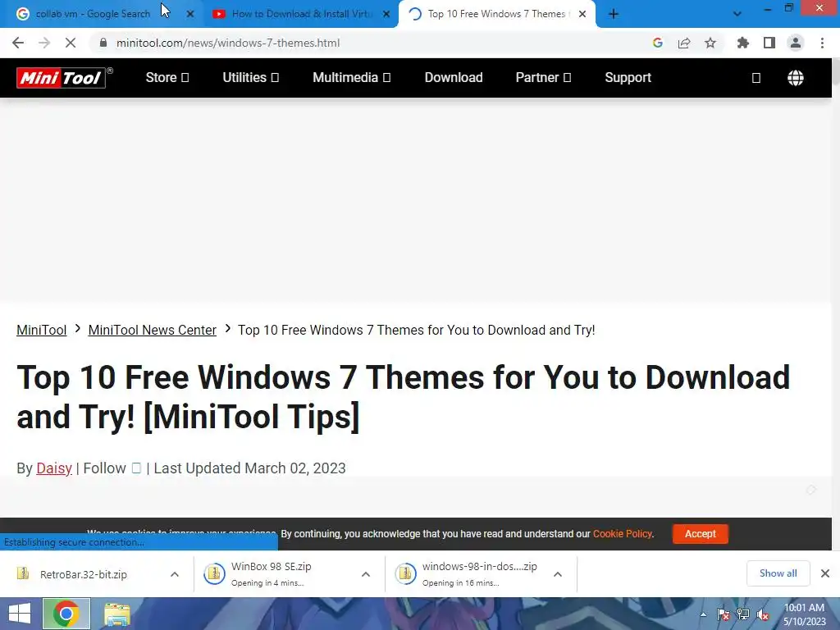Screen dimensions: 840x630
Task: Click the Chrome taskbar icon
Action: [66, 614]
